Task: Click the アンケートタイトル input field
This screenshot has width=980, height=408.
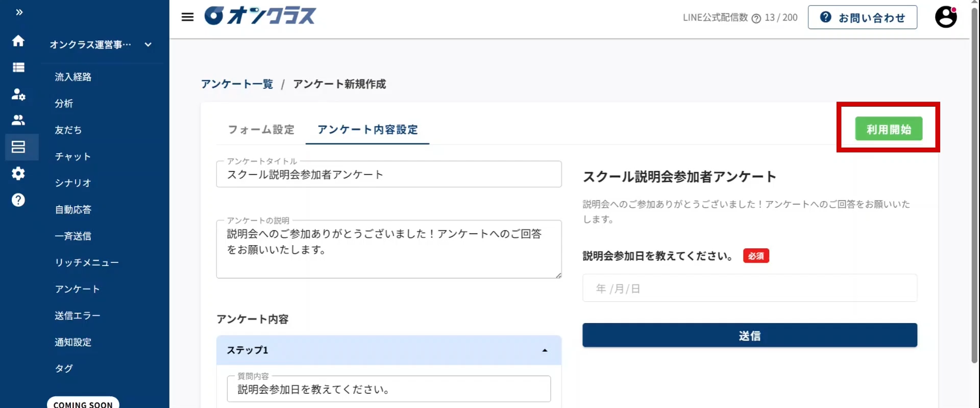Action: pos(388,175)
